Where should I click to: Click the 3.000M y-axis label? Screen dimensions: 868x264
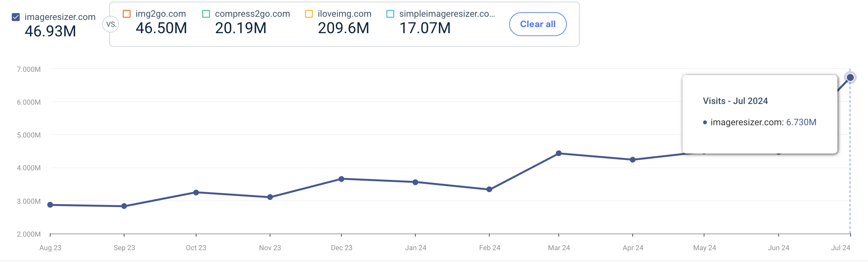(29, 201)
